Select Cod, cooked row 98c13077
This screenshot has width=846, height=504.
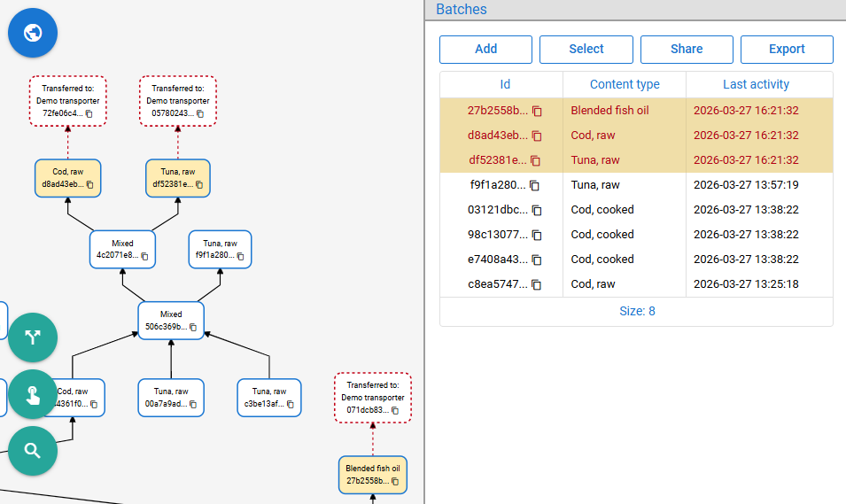tap(636, 235)
